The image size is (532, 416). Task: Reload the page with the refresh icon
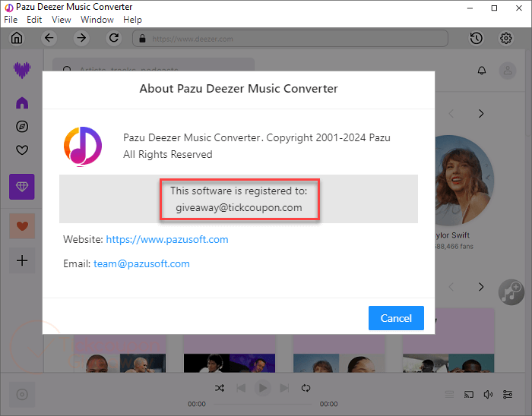114,38
